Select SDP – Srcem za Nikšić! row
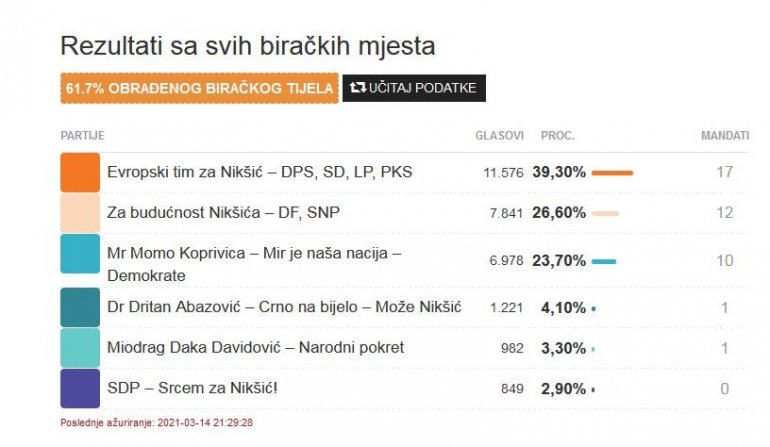Screen dimensions: 770x447 point(192,388)
